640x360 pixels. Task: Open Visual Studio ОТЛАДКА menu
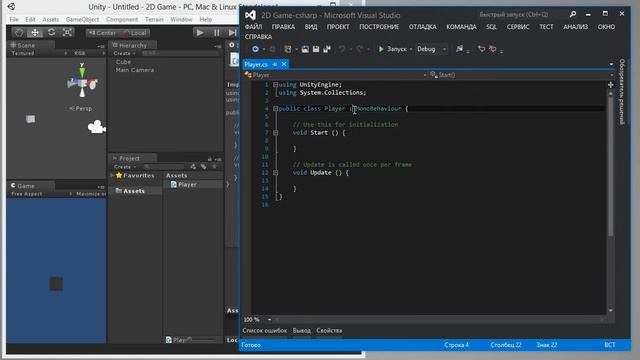click(422, 27)
